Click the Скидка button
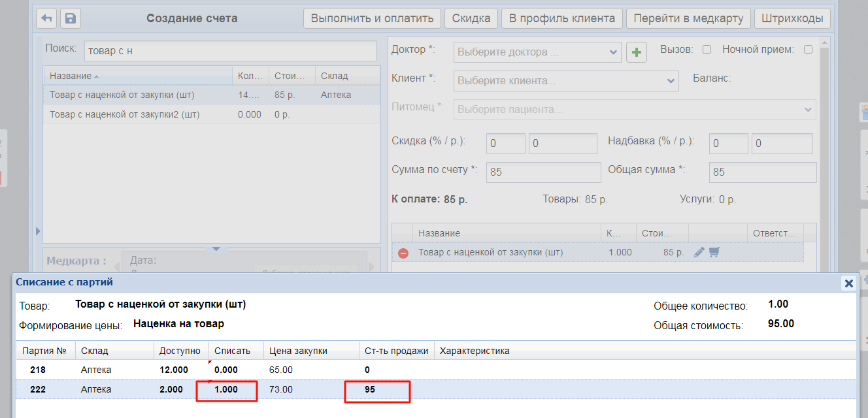 [471, 18]
